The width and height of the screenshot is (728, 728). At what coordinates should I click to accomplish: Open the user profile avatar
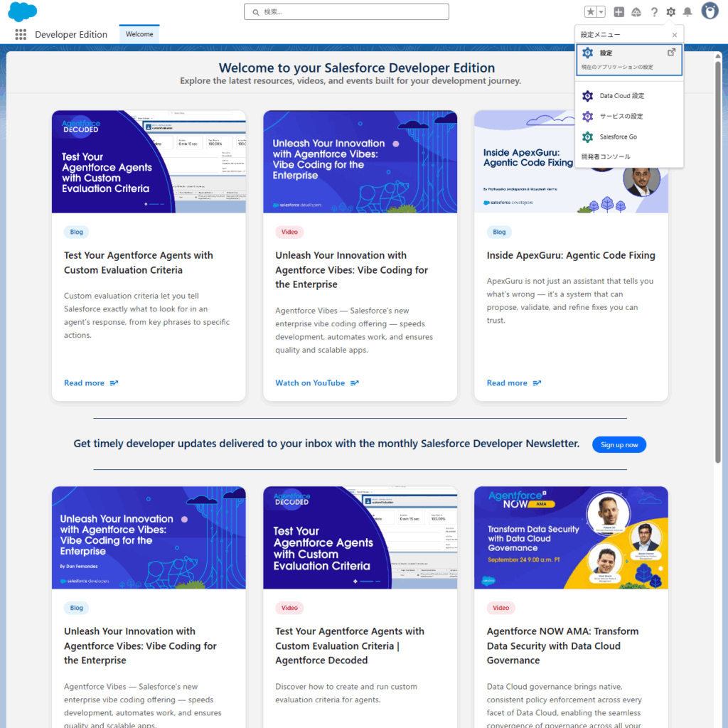710,11
